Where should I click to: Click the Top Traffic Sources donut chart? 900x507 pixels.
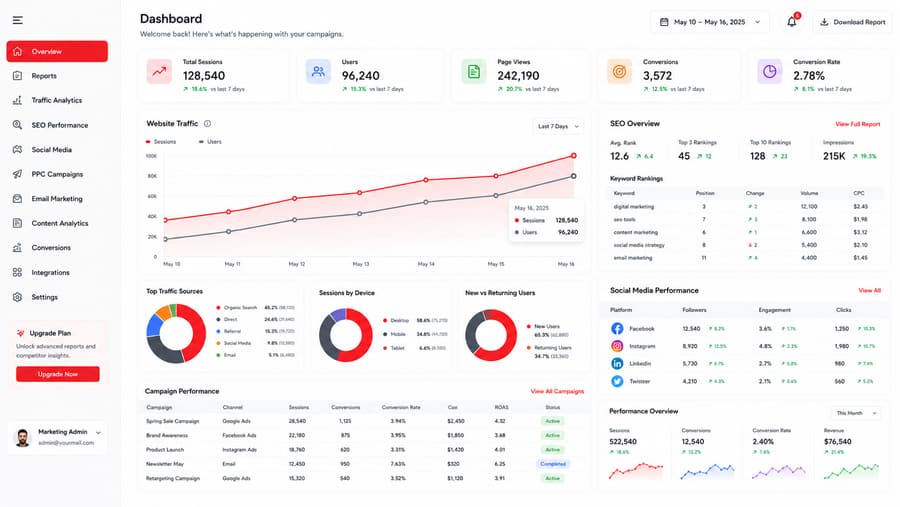[176, 334]
